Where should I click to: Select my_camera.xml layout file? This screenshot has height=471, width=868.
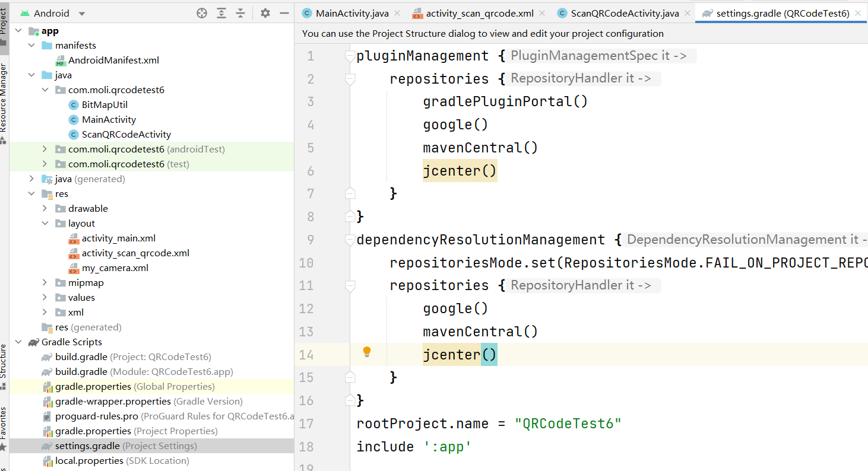click(109, 268)
